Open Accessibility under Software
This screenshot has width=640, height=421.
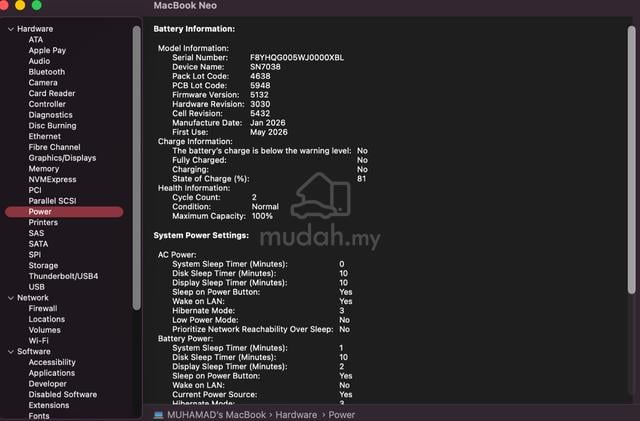(52, 363)
